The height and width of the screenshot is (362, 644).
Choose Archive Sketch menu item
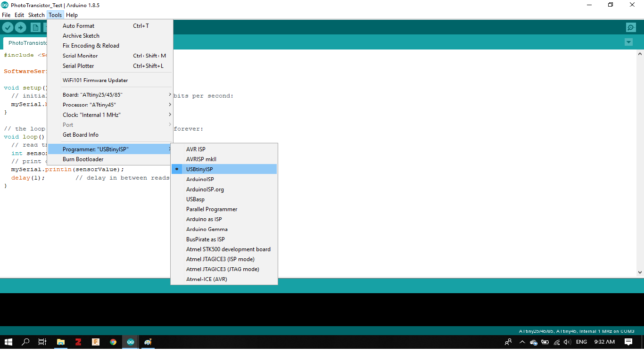110,36
